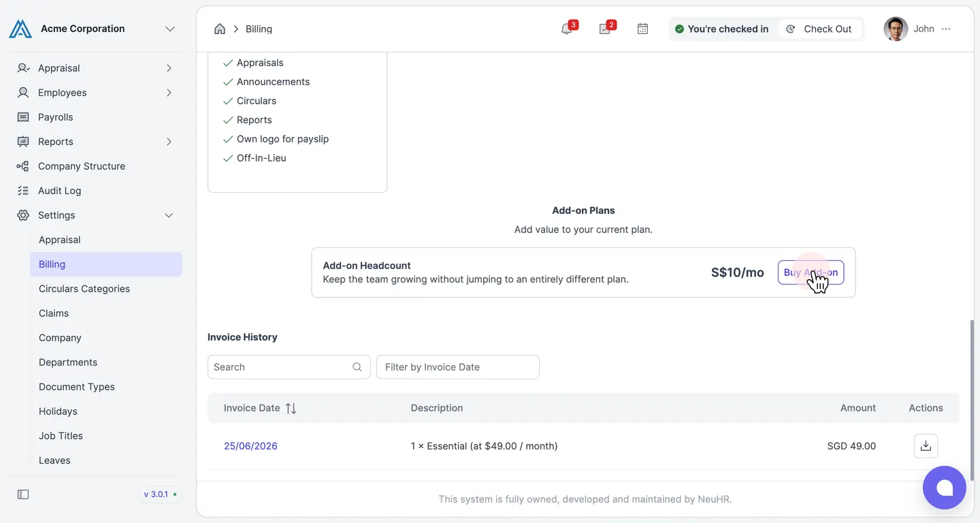The image size is (980, 523).
Task: Click the Check Out button
Action: tap(820, 29)
